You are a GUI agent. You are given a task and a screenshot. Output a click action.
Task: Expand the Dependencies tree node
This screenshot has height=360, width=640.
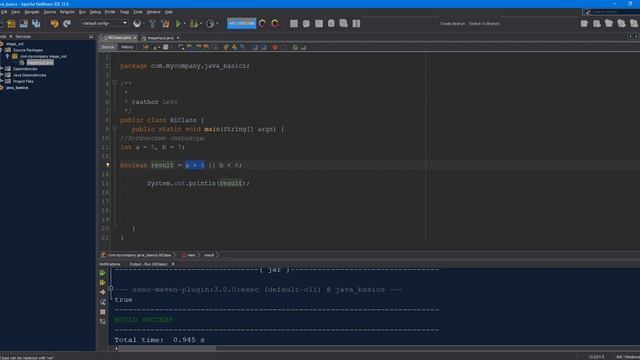[x=2, y=69]
